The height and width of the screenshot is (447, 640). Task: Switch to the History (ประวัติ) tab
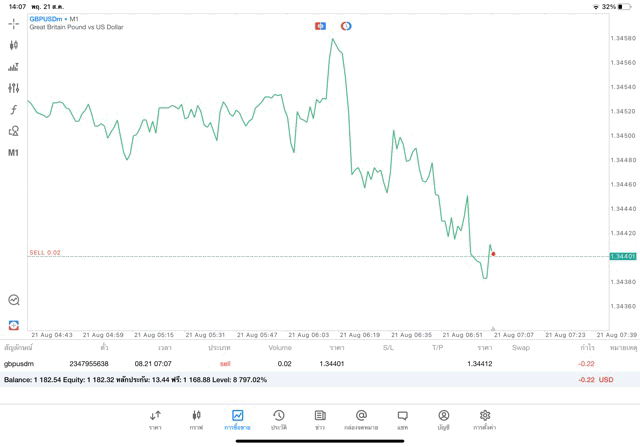coord(278,420)
